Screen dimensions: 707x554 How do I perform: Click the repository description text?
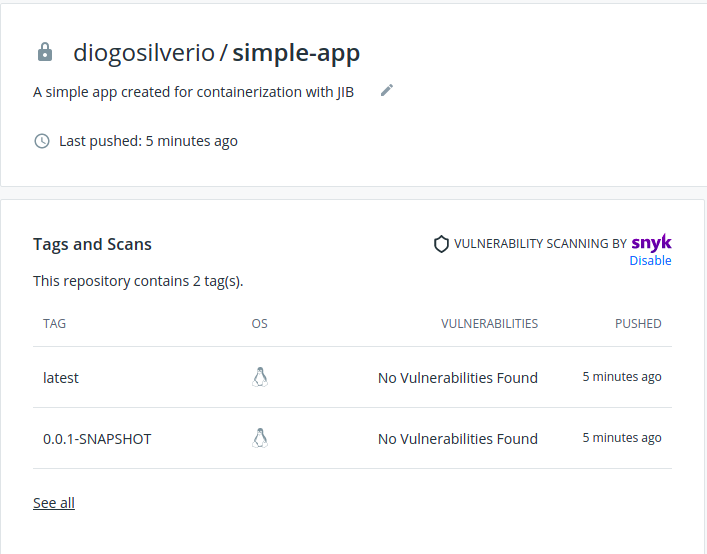coord(193,92)
